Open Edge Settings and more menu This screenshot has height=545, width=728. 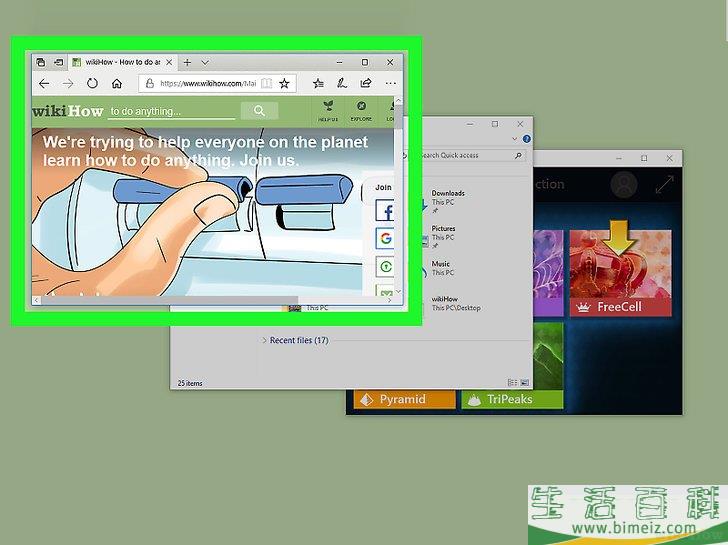[x=390, y=84]
